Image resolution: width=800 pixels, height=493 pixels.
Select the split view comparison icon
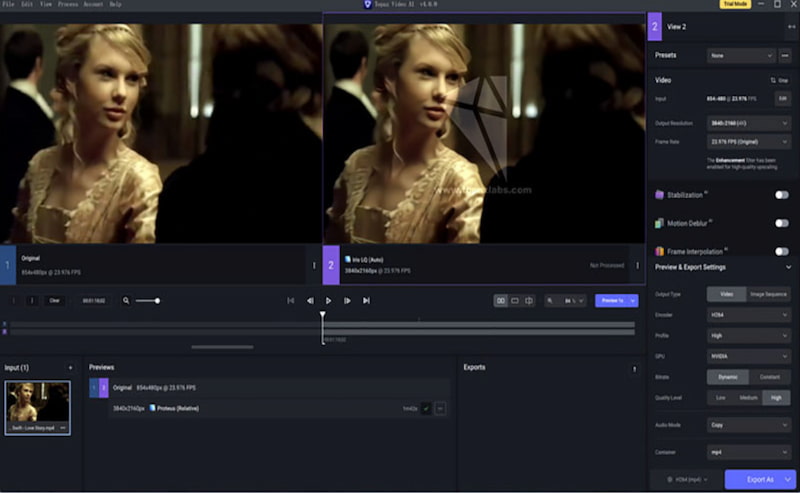[529, 300]
